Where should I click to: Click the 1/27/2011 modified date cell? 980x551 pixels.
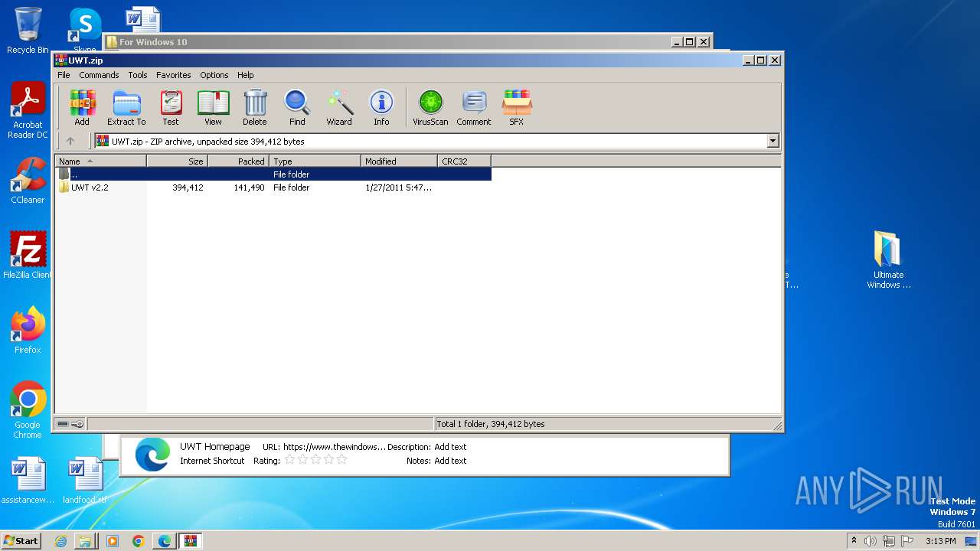point(399,187)
